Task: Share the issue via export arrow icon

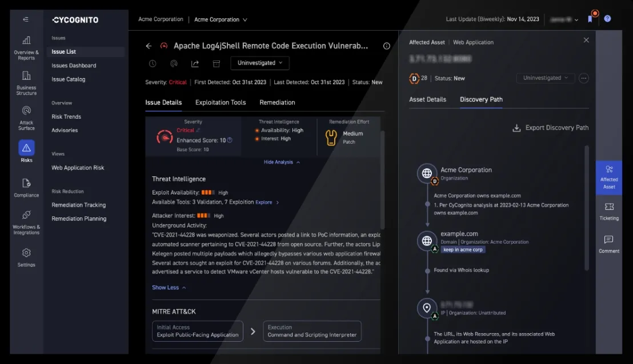Action: tap(195, 63)
